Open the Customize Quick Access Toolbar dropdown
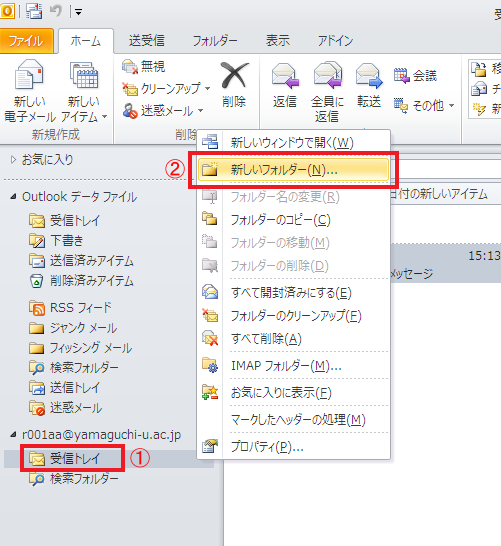Screen dimensions: 501x546 coord(78,13)
